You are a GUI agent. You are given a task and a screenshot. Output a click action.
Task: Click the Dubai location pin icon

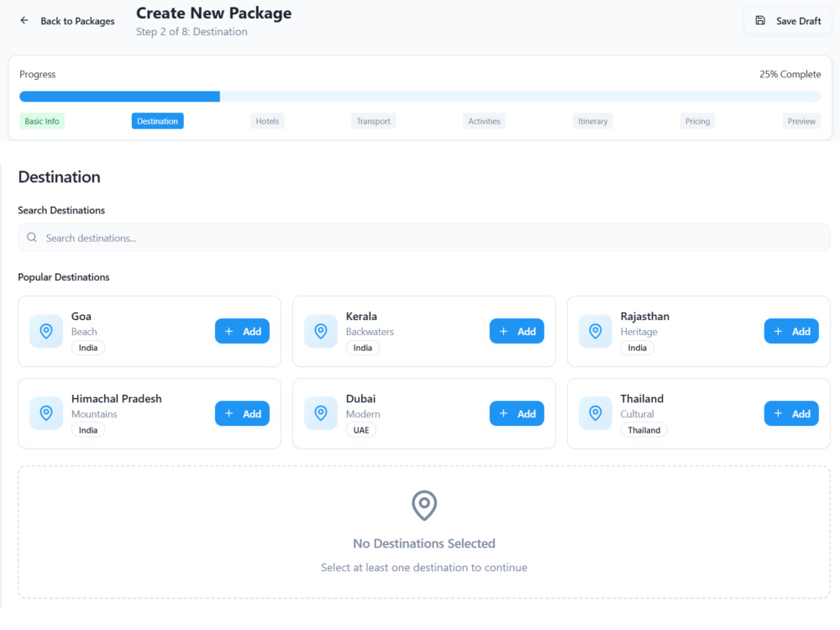tap(320, 413)
